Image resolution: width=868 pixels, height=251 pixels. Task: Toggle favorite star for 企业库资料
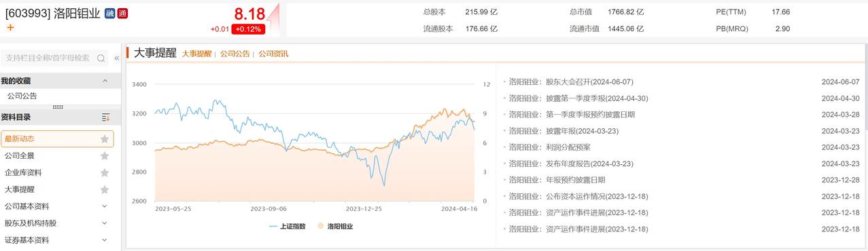[105, 173]
